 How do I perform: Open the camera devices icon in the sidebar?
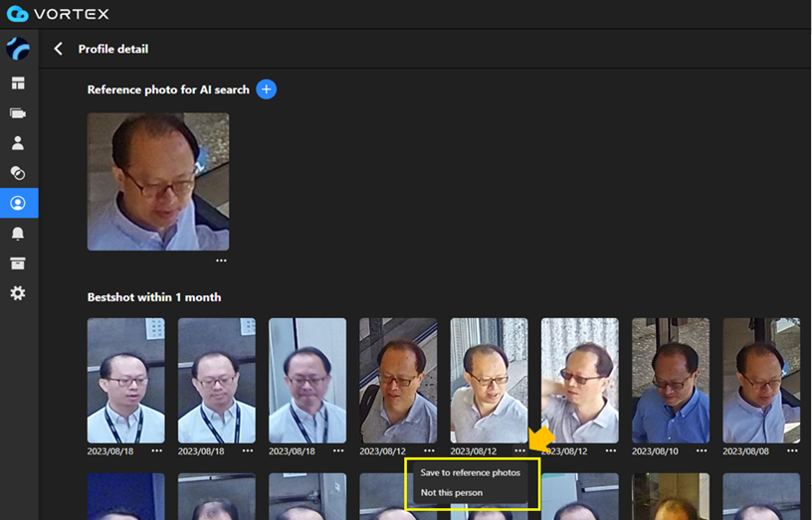[18, 113]
